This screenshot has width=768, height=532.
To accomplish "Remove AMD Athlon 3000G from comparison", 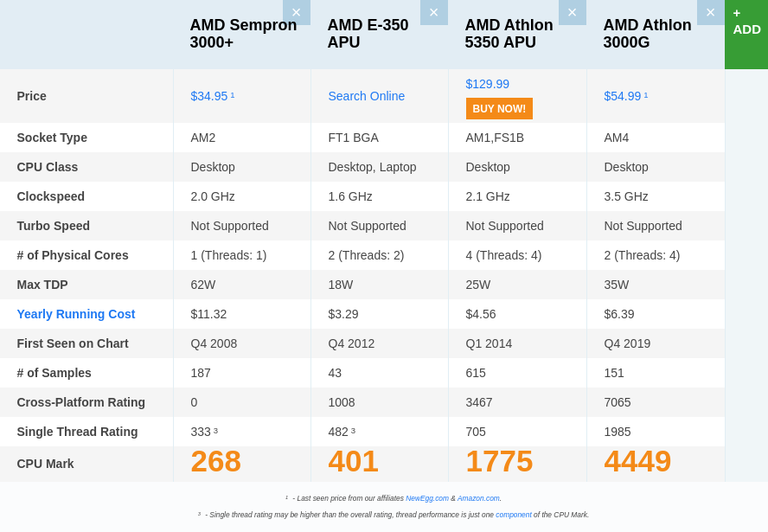I will point(711,12).
